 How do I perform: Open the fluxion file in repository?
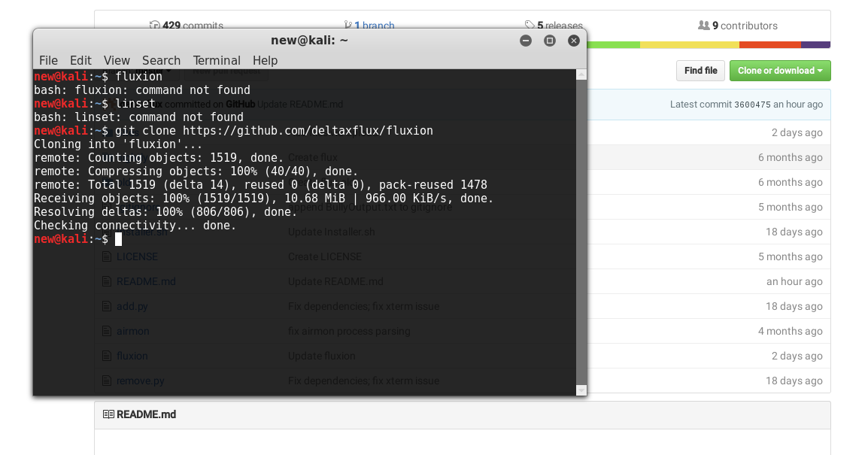click(x=132, y=356)
